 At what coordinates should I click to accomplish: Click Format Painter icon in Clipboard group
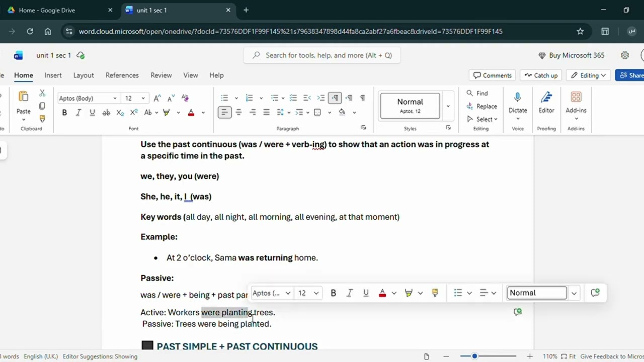[42, 119]
